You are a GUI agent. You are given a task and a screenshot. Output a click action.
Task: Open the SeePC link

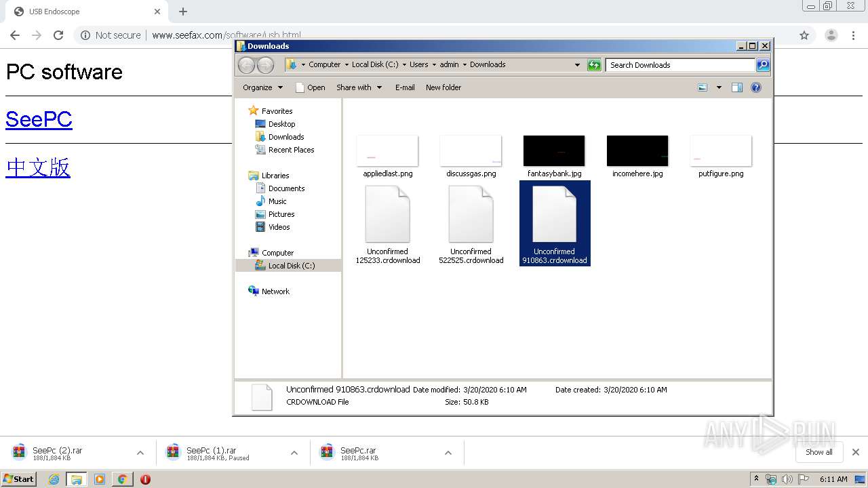coord(39,119)
